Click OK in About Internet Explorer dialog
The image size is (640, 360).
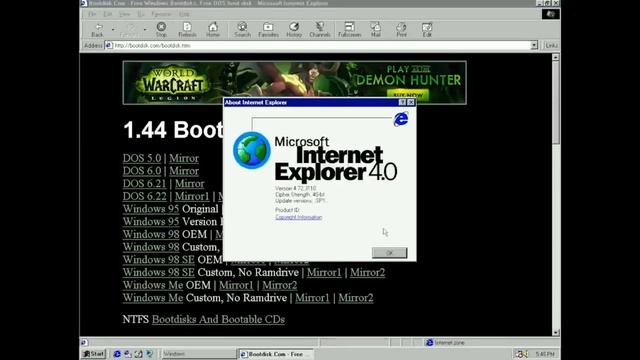click(389, 253)
